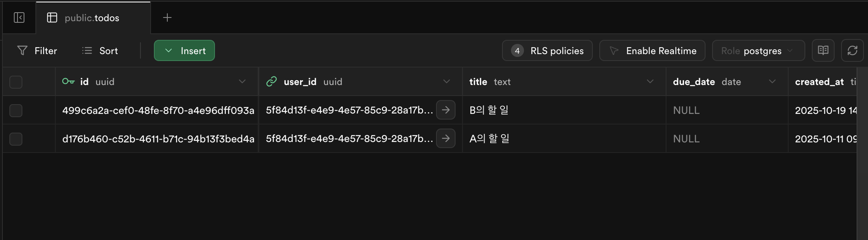This screenshot has width=868, height=240.
Task: Open new tab with plus icon
Action: (167, 17)
